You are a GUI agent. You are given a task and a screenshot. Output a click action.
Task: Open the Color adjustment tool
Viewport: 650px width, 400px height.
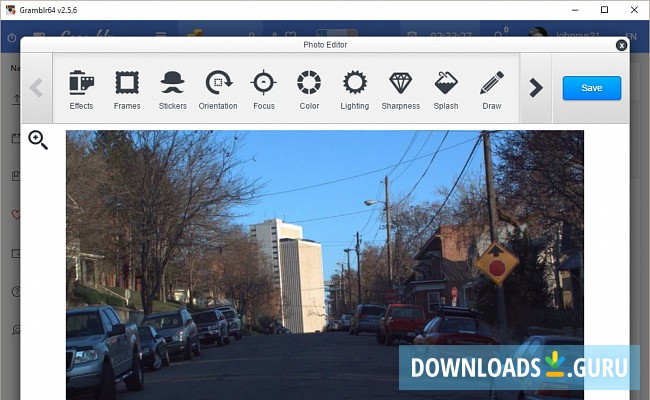(309, 89)
